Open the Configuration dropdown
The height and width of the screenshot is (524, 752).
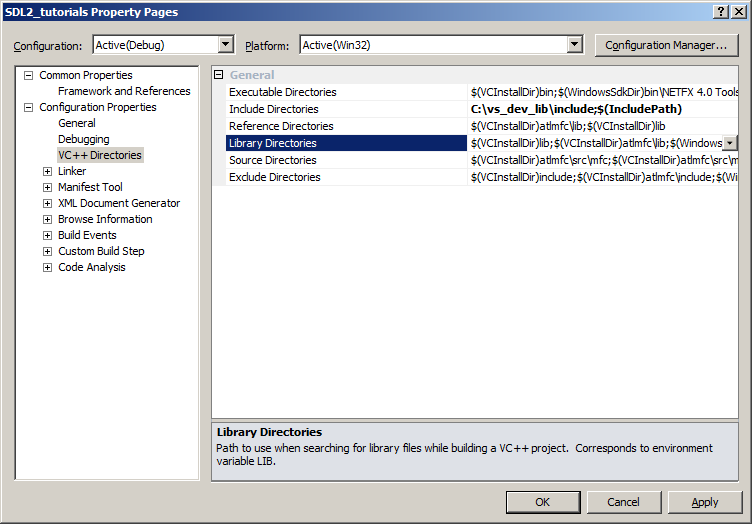point(225,45)
